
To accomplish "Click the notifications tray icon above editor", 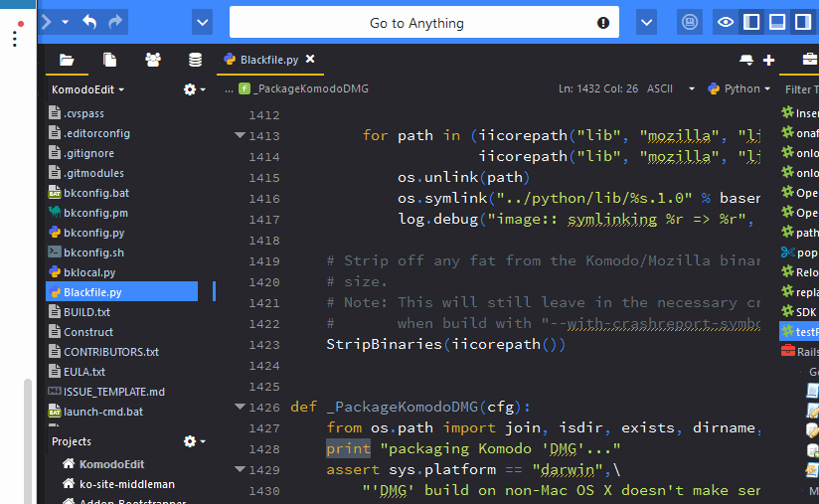I will (x=746, y=60).
